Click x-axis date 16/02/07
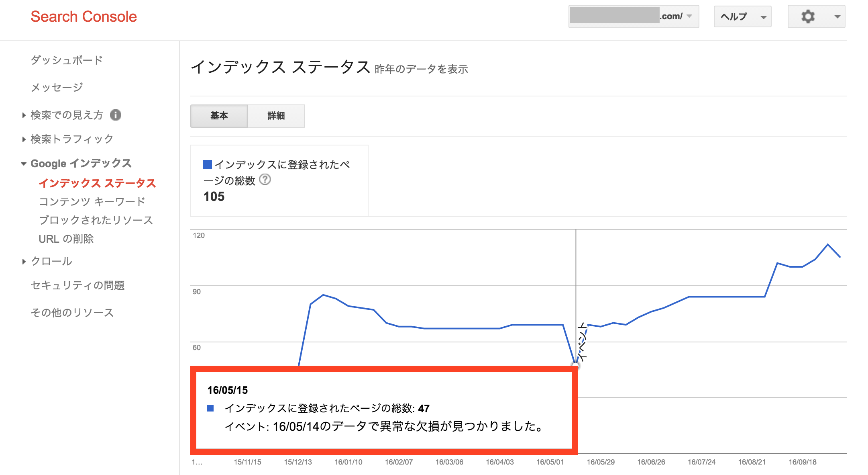The height and width of the screenshot is (475, 868). click(399, 462)
